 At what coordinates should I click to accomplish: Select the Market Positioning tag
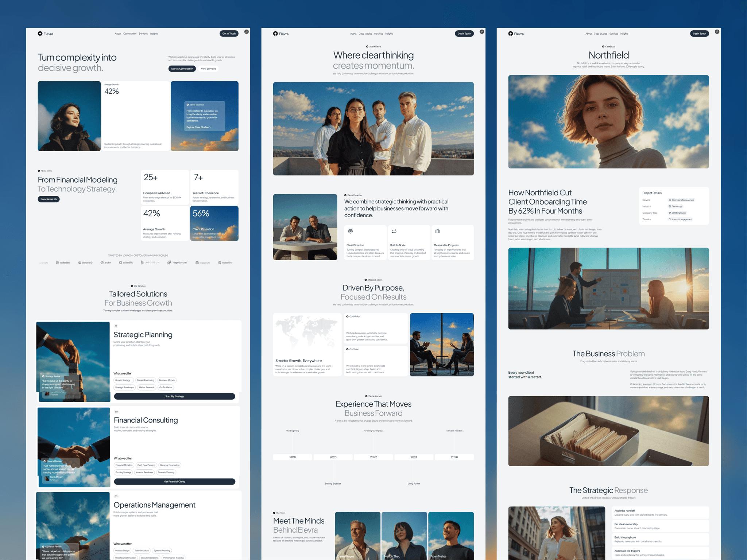[x=146, y=380]
